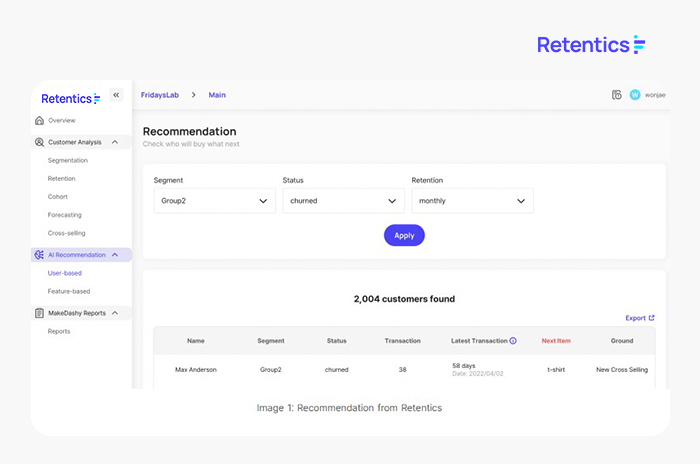700x464 pixels.
Task: Open the Segment dropdown showing Group2
Action: (x=215, y=201)
